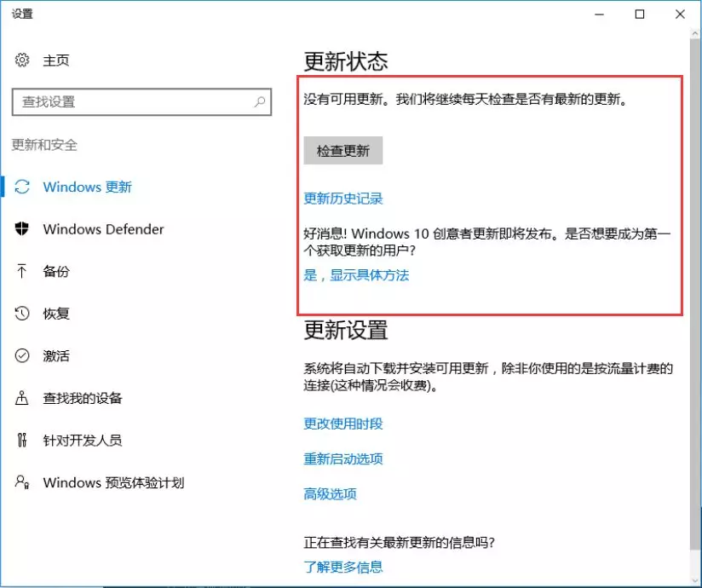Click the recovery history clock icon

(23, 314)
